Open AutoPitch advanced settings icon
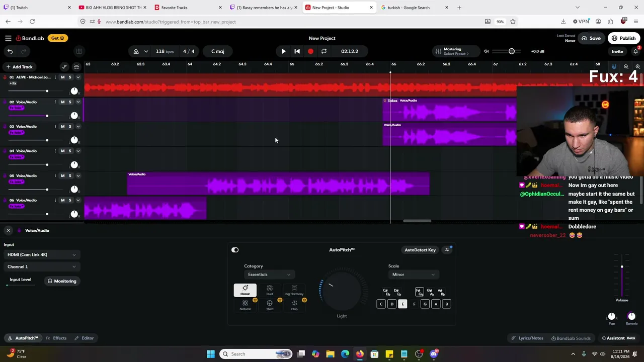644x362 pixels. point(447,250)
